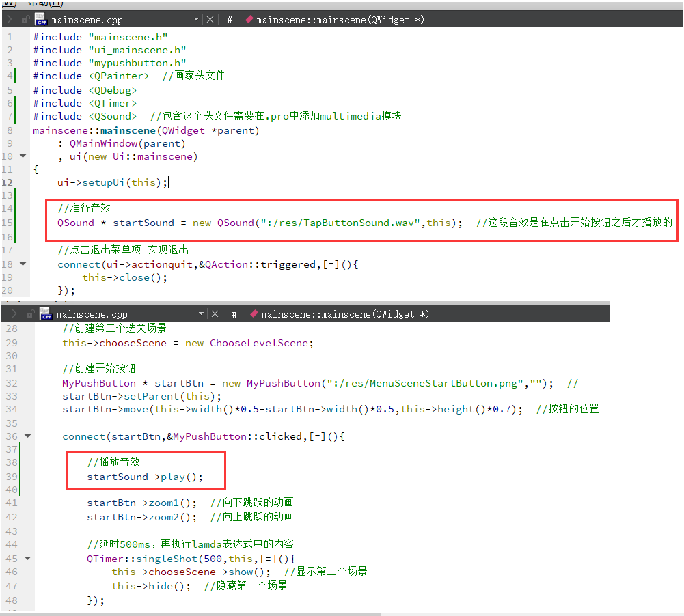The height and width of the screenshot is (616, 684).
Task: Click the cpp file icon in the bottom editor toolbar
Action: [x=46, y=314]
